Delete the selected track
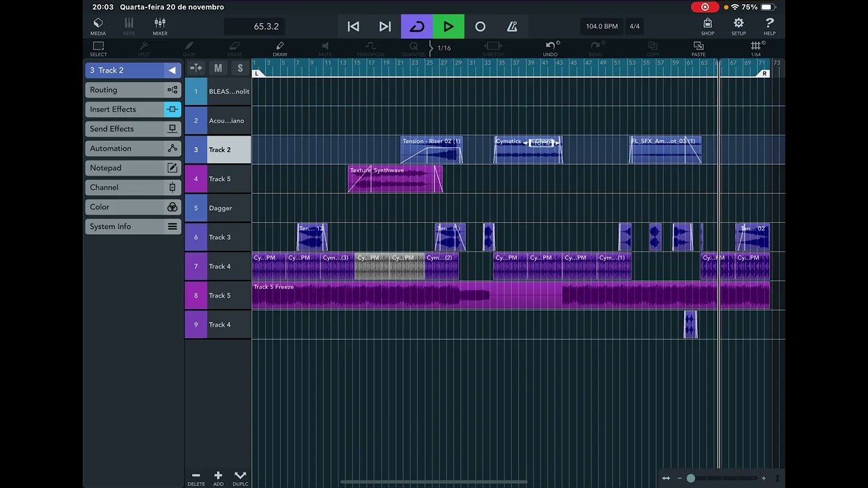 tap(196, 478)
